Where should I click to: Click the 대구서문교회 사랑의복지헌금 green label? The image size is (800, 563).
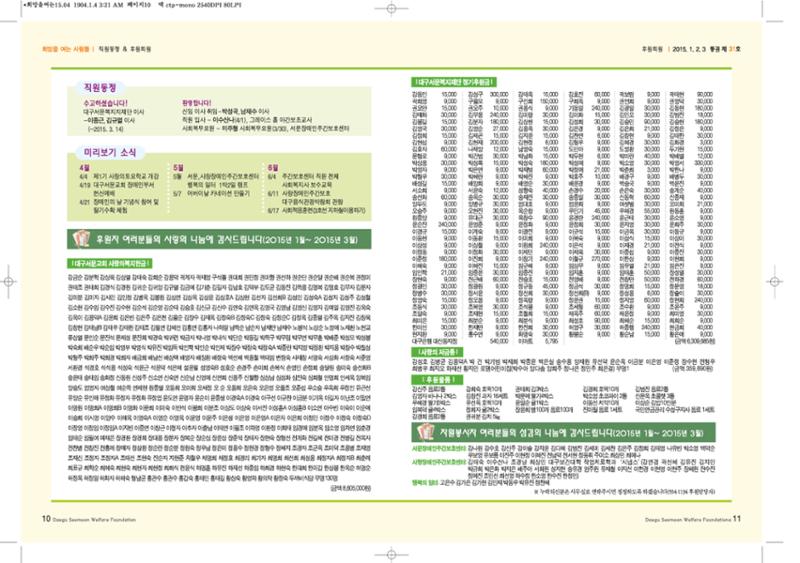click(x=109, y=263)
